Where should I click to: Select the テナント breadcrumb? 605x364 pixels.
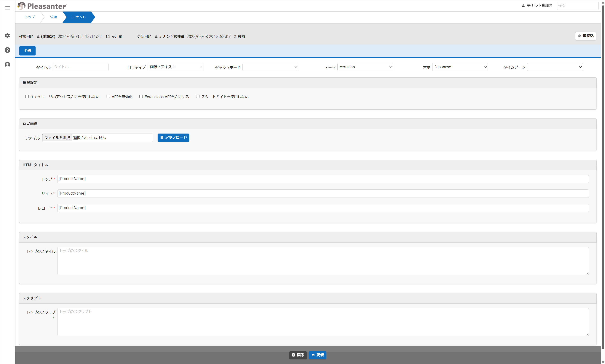pos(79,17)
